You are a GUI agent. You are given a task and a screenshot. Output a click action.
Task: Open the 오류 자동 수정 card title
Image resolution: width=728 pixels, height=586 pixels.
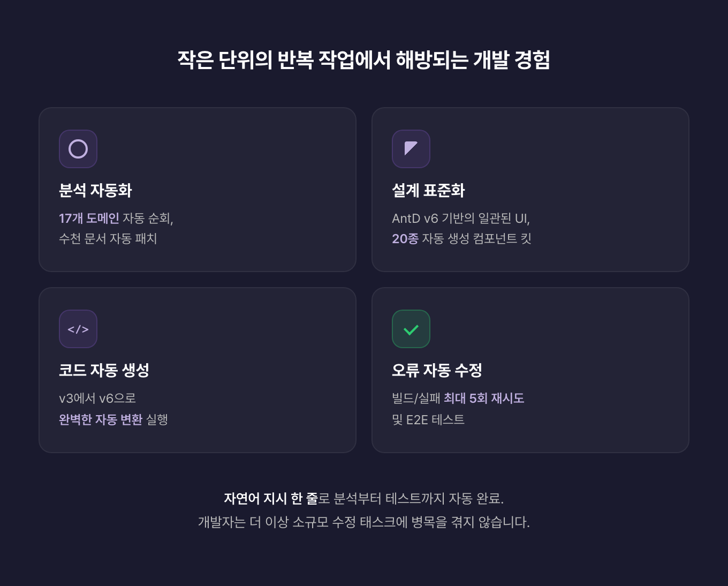437,370
